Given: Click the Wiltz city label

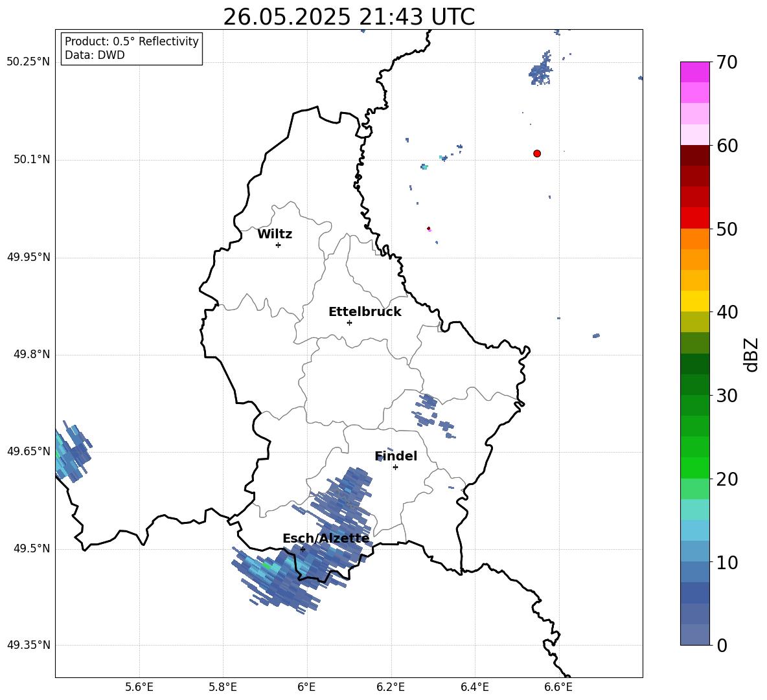Looking at the screenshot, I should coord(275,234).
